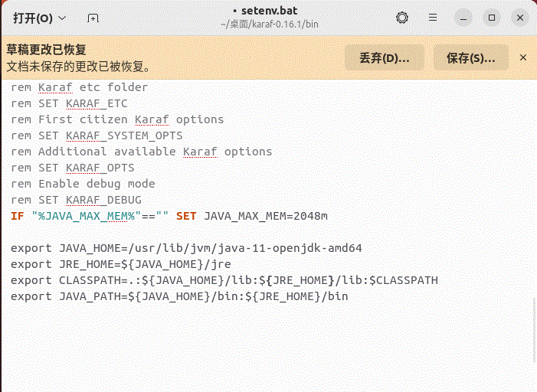Save restored draft with 保存(S)… button
Viewport: 537px width, 392px height.
tap(471, 57)
